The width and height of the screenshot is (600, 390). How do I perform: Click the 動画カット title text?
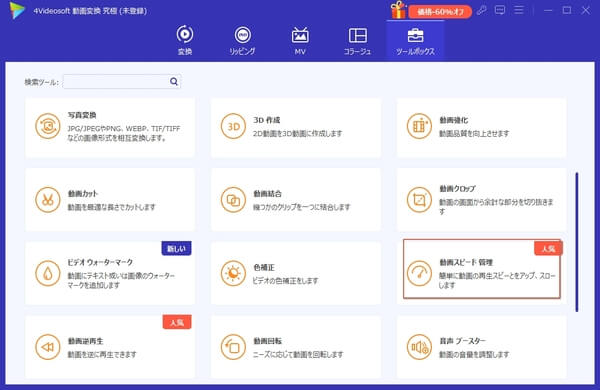(x=83, y=194)
